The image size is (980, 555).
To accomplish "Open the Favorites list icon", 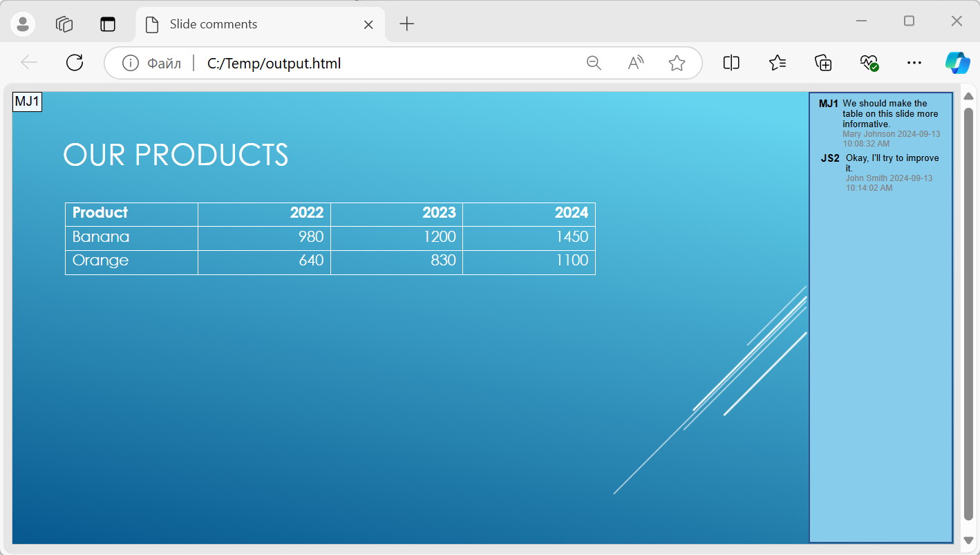I will [777, 63].
